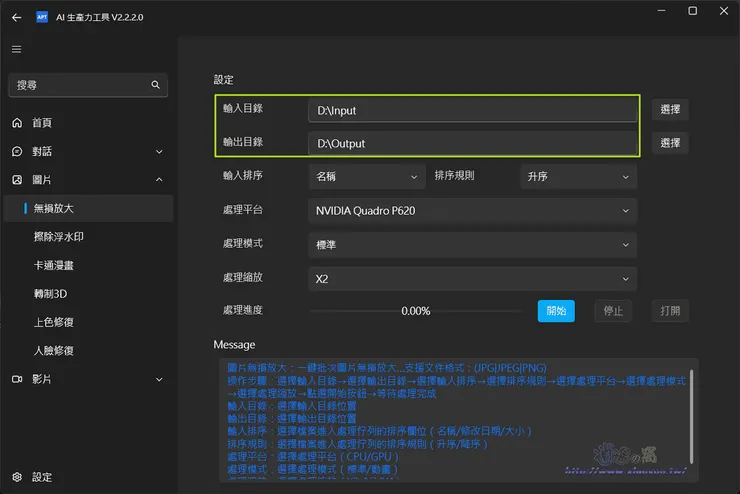
Task: Focus the 搜尋 search field
Action: 88,85
